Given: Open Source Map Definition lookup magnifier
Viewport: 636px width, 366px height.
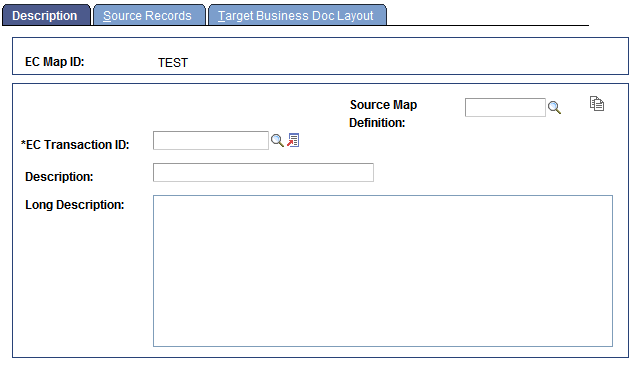Looking at the screenshot, I should click(x=554, y=108).
